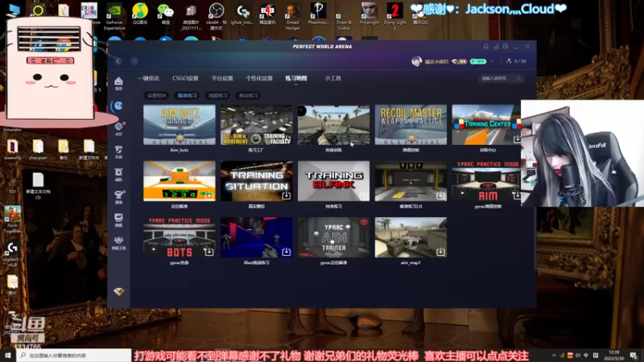Open the Training Facility map card

(256, 125)
